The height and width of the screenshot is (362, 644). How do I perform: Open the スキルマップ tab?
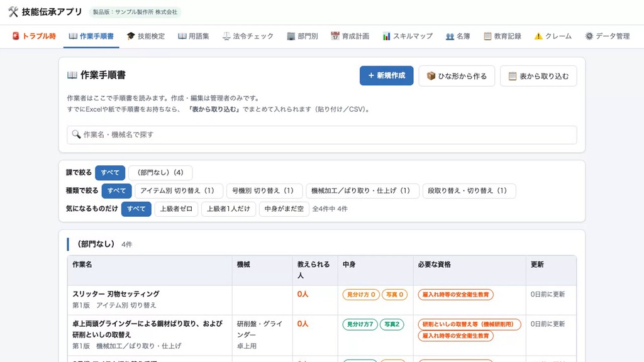(x=408, y=36)
